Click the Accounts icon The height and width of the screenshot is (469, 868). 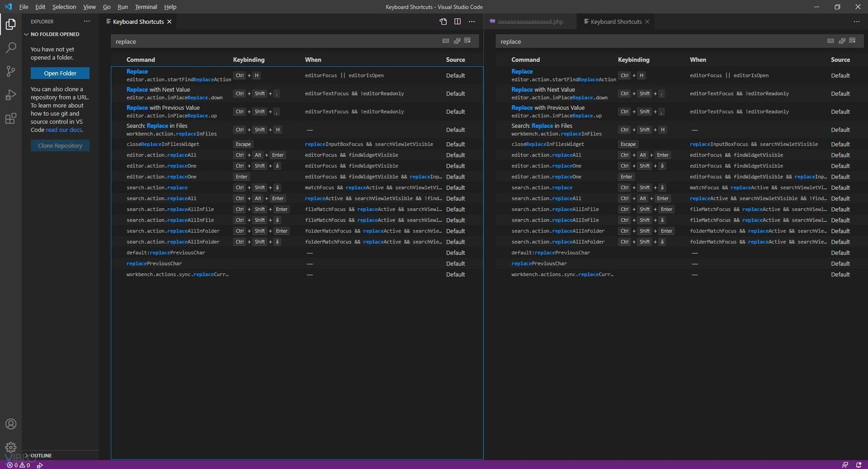point(11,424)
